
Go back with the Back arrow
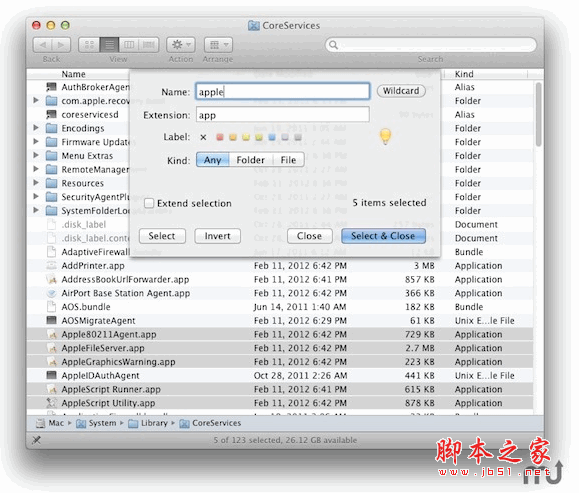(x=43, y=45)
